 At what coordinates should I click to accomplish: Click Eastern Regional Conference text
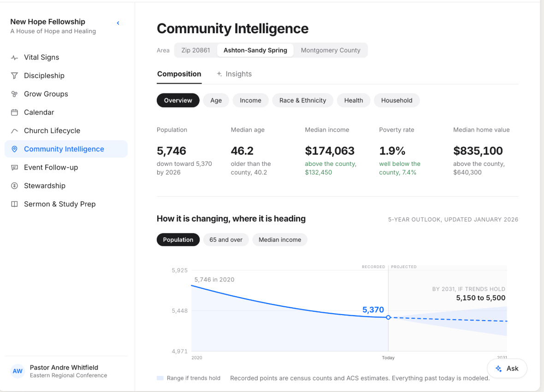pyautogui.click(x=68, y=375)
